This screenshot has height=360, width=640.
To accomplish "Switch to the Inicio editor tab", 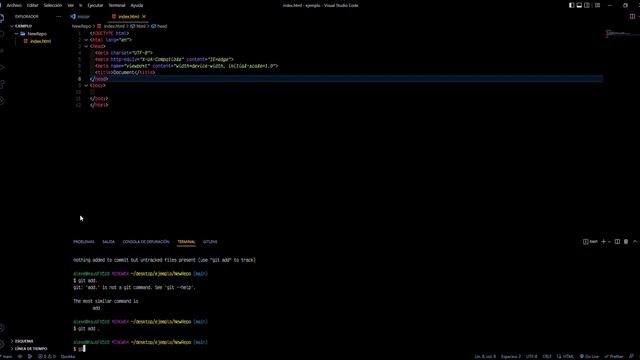I will 80,17.
